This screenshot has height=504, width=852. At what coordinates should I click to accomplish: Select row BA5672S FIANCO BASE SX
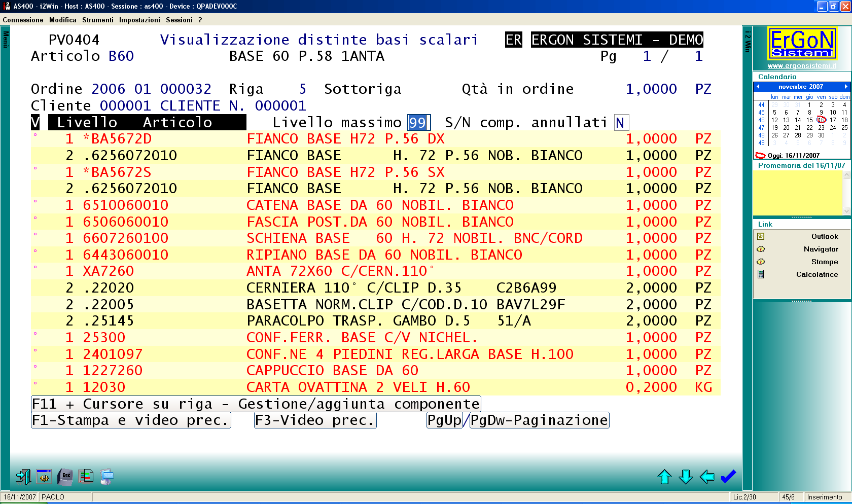376,172
